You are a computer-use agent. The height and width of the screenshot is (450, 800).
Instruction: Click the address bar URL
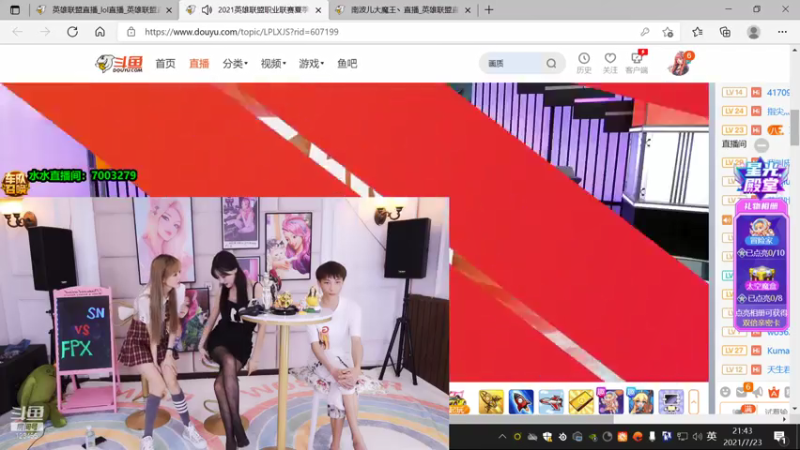pyautogui.click(x=241, y=32)
